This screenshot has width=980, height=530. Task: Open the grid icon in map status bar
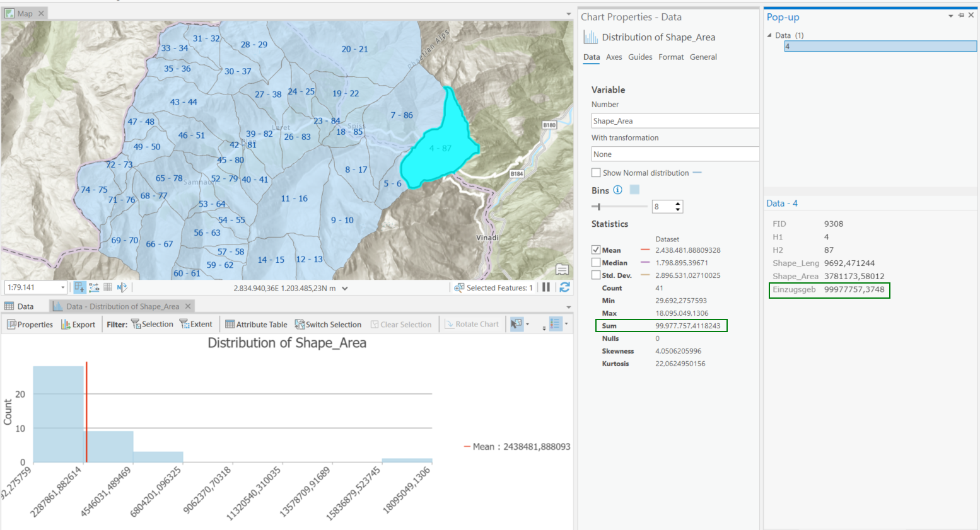point(108,287)
